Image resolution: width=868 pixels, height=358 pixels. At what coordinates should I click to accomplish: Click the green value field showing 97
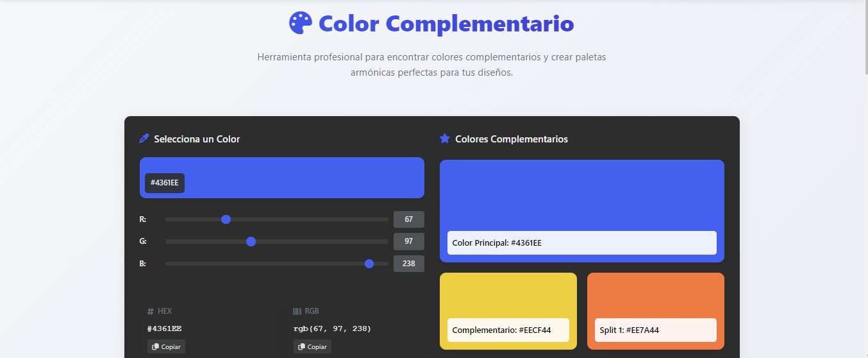point(408,241)
